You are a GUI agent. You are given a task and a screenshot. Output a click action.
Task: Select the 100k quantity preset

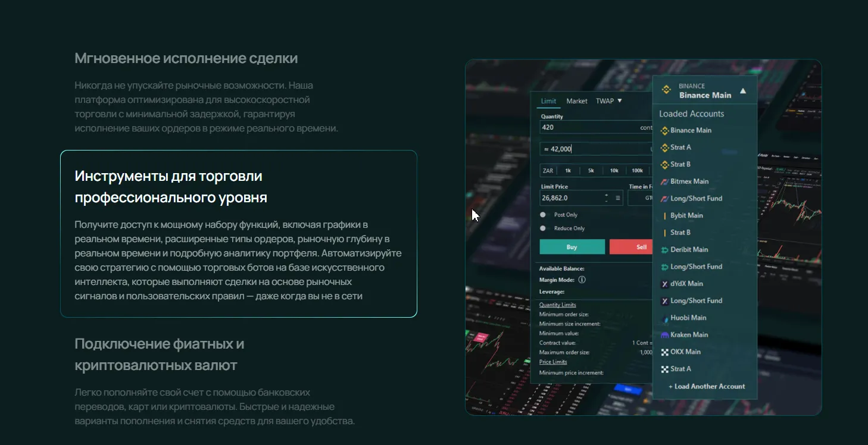(x=637, y=171)
